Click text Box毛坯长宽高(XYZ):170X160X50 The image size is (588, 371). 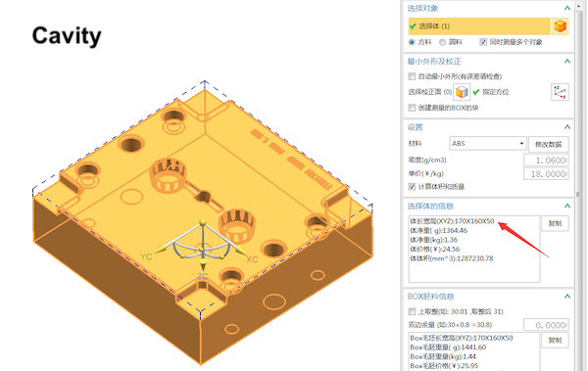click(x=462, y=338)
